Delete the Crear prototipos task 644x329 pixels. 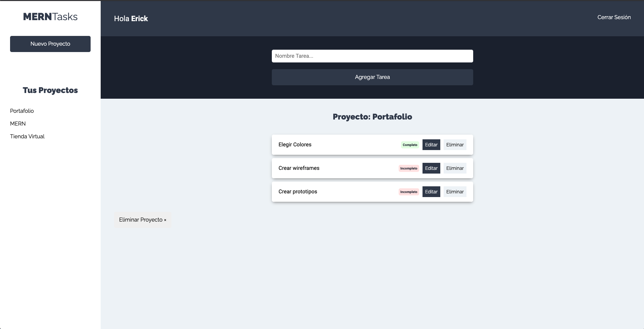[455, 192]
